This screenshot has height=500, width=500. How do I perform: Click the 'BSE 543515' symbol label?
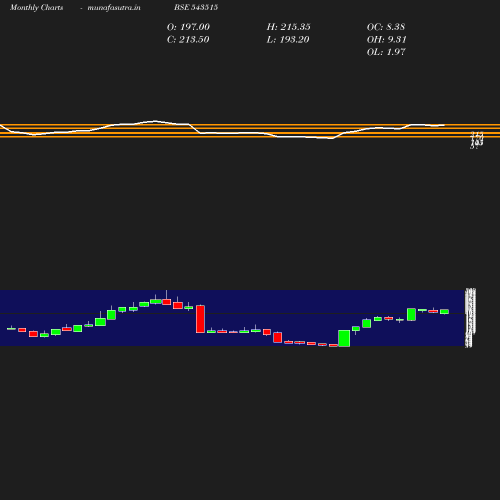196,7
